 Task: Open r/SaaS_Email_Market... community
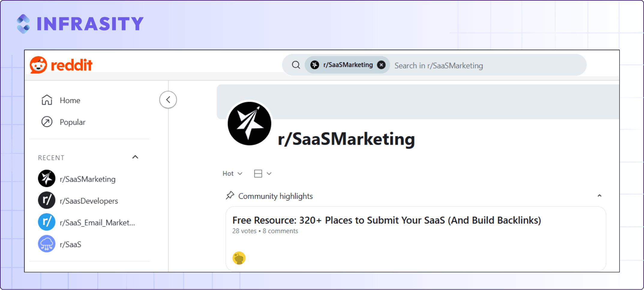(97, 223)
